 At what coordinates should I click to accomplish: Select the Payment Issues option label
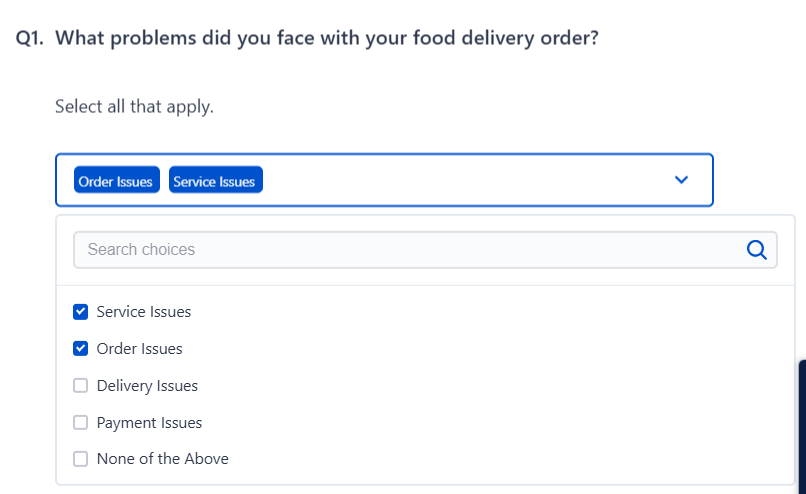tap(149, 423)
